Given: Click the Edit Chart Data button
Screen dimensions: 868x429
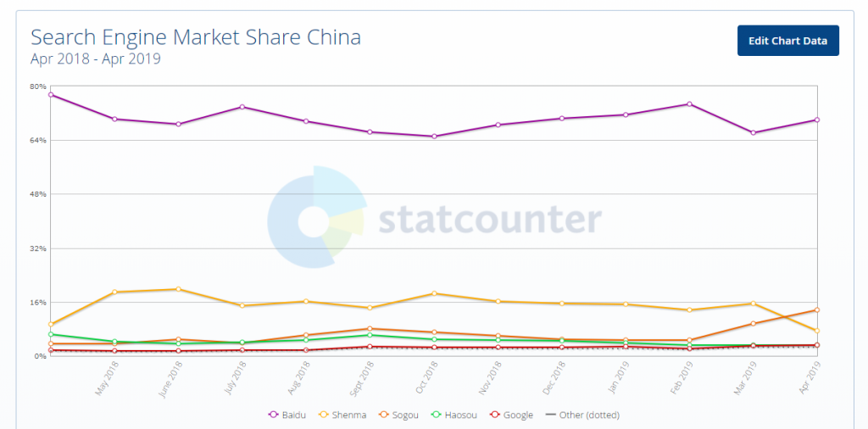Looking at the screenshot, I should (x=787, y=41).
